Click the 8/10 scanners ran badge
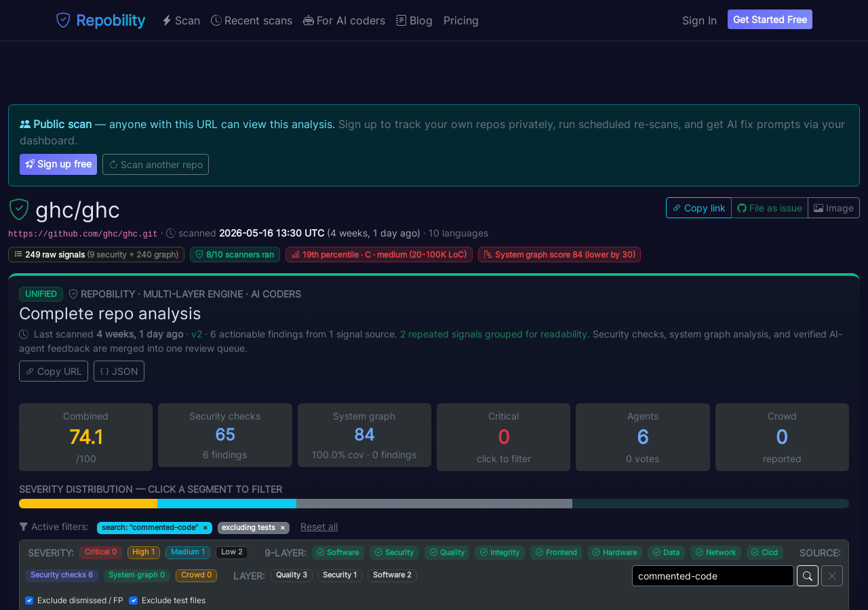This screenshot has height=610, width=868. [x=235, y=255]
